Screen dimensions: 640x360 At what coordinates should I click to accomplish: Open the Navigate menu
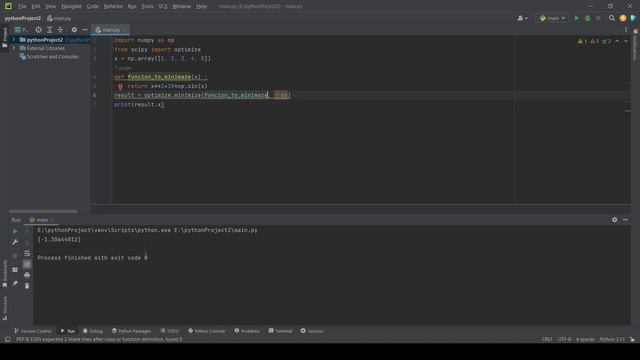point(71,6)
